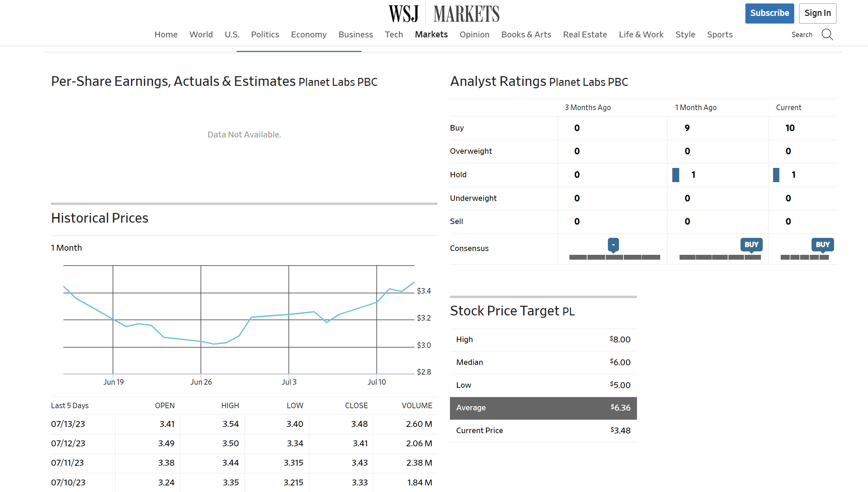Click the 1 Month Ago BUY badge
Image resolution: width=868 pixels, height=492 pixels.
click(751, 244)
